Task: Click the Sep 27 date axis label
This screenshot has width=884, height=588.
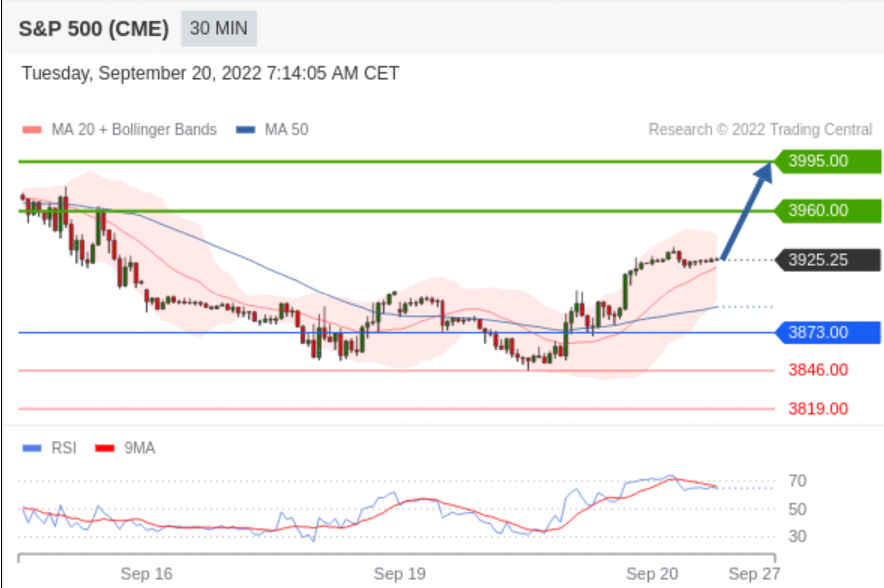Action: tap(754, 574)
